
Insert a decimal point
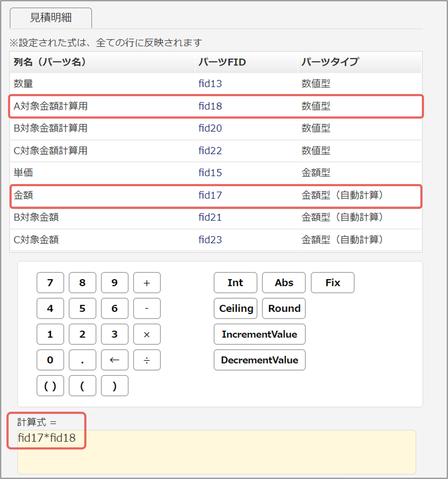(82, 360)
